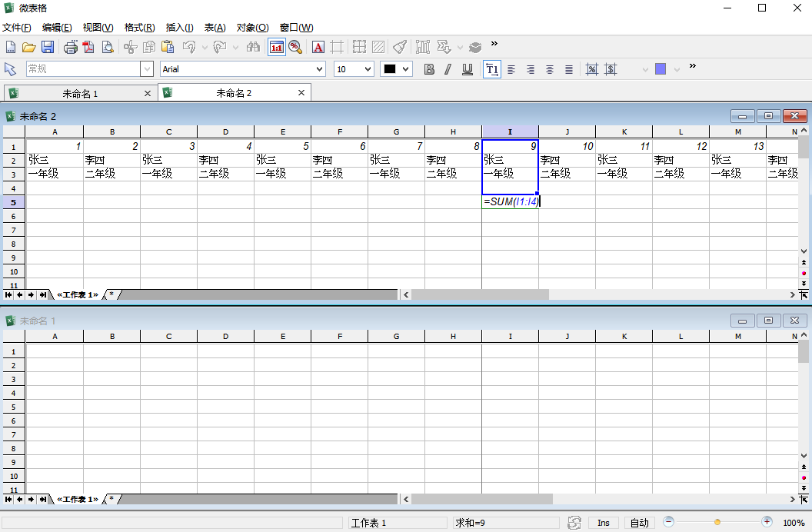Open the 编辑(E) menu
Screen dimensions: 812x532
[57, 28]
